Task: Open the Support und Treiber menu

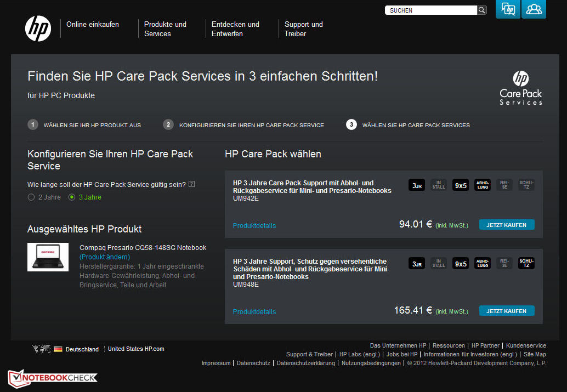Action: [x=303, y=29]
